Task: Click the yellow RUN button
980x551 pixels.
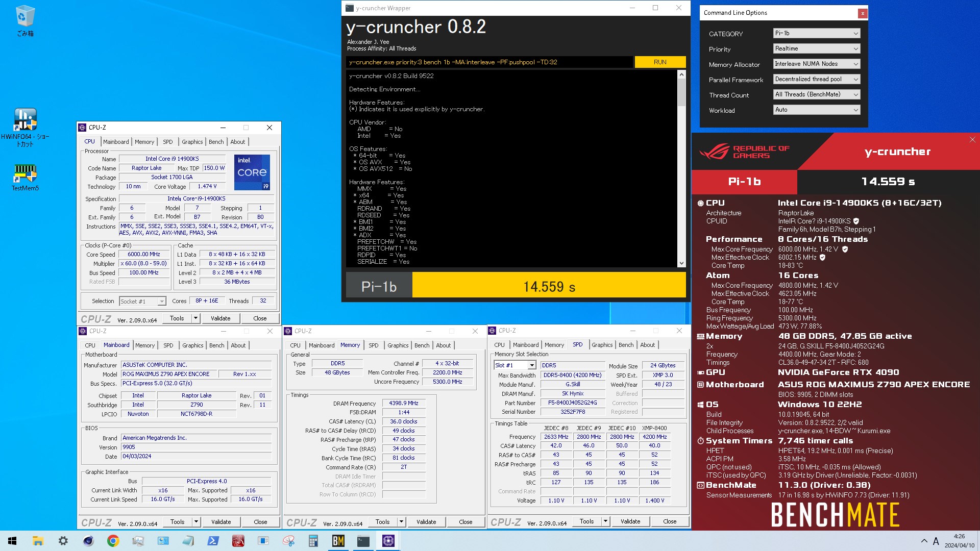Action: pyautogui.click(x=660, y=62)
